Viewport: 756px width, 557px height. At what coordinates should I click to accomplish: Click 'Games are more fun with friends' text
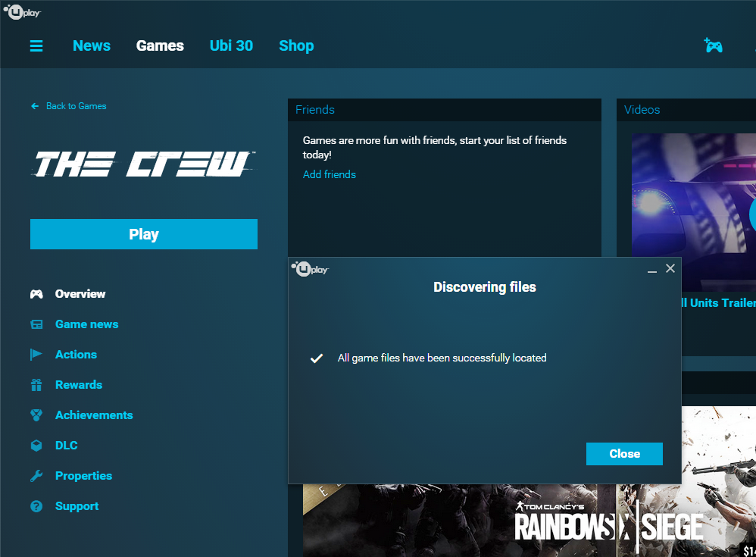point(434,148)
